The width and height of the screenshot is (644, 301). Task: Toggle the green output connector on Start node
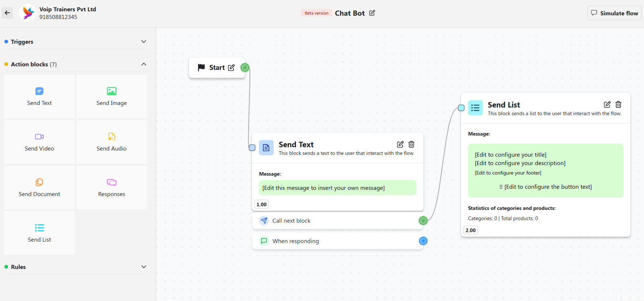pos(244,67)
